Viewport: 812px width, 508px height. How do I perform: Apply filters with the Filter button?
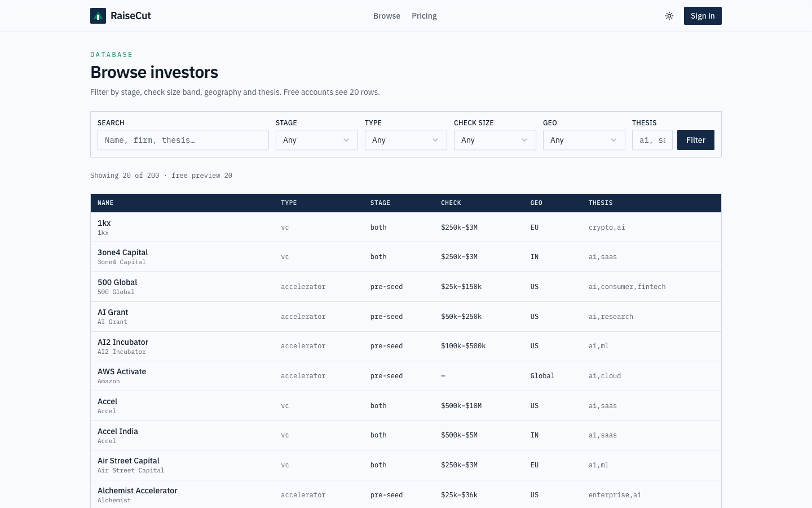pyautogui.click(x=696, y=140)
